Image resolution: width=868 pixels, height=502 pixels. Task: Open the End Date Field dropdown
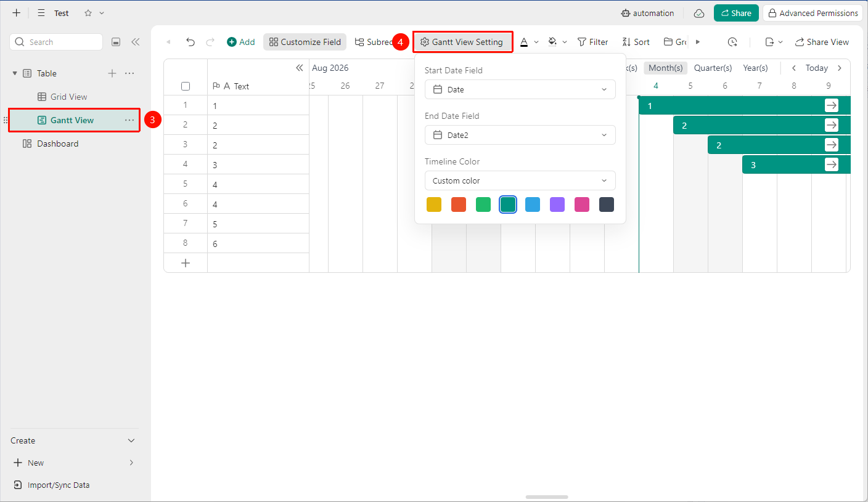(x=520, y=135)
